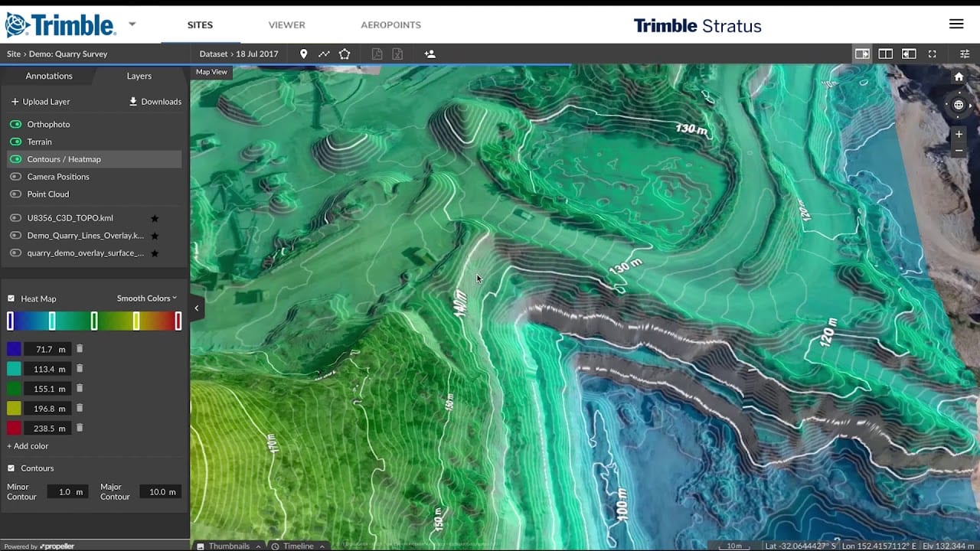Image resolution: width=980 pixels, height=551 pixels.
Task: Switch to left panel view layout
Action: click(x=862, y=54)
